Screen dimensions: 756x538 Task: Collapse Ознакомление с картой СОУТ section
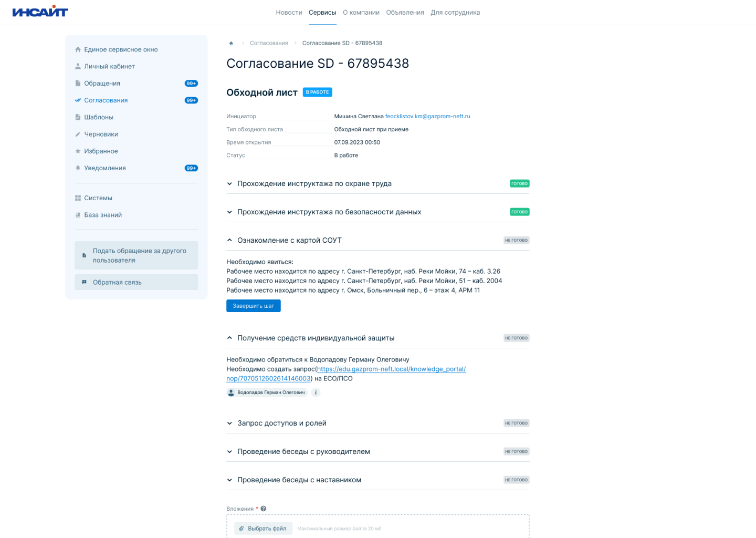[289, 241]
